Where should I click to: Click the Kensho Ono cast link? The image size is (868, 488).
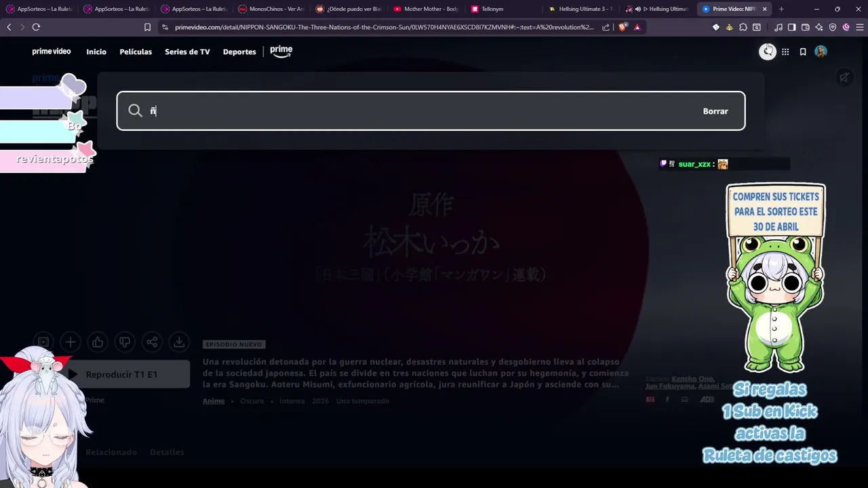(x=692, y=379)
